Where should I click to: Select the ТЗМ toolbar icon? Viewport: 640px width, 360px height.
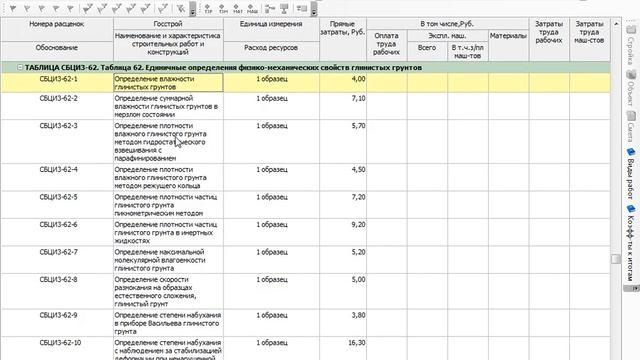click(x=223, y=9)
